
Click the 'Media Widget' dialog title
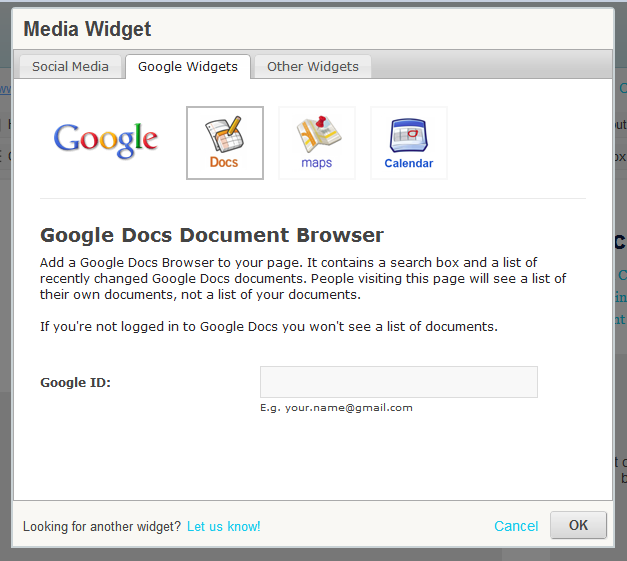pyautogui.click(x=87, y=29)
